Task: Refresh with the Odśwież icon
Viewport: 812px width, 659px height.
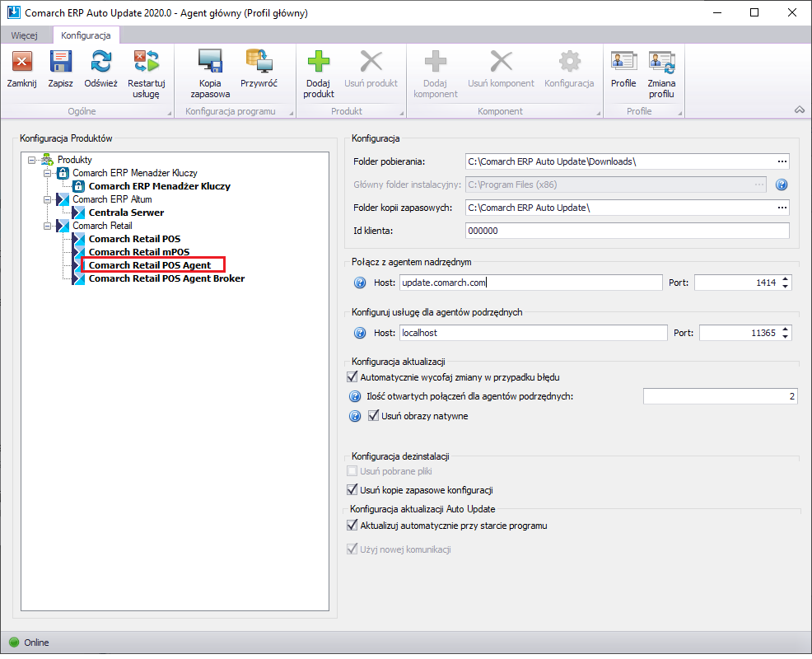Action: pyautogui.click(x=101, y=62)
